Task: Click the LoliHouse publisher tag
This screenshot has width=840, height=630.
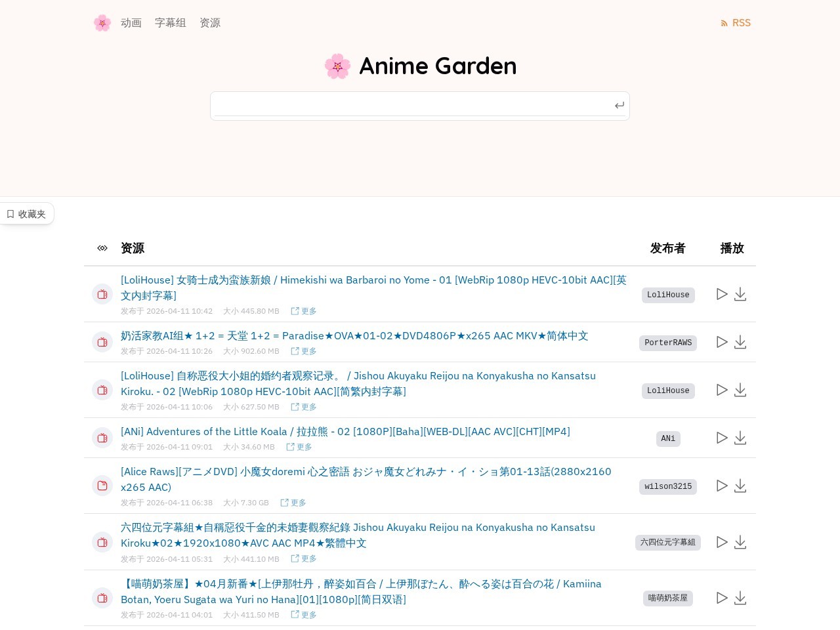Action: [668, 295]
